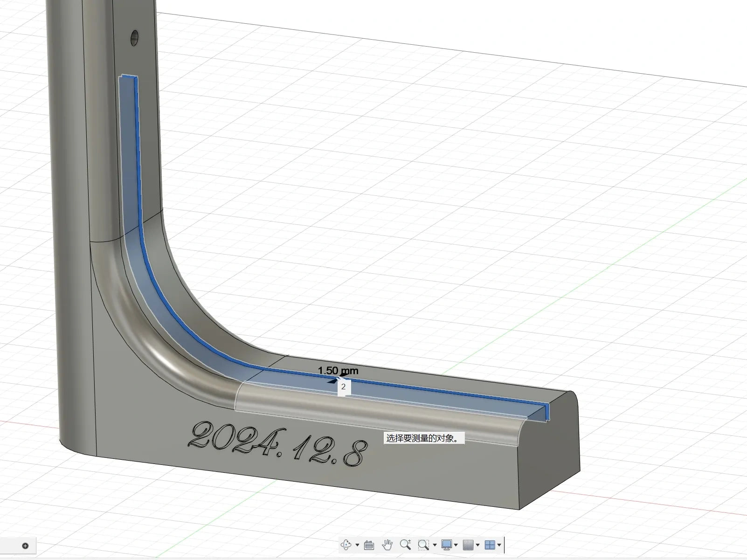This screenshot has width=747, height=560.
Task: Choose the Zoom Window tool
Action: click(x=423, y=545)
